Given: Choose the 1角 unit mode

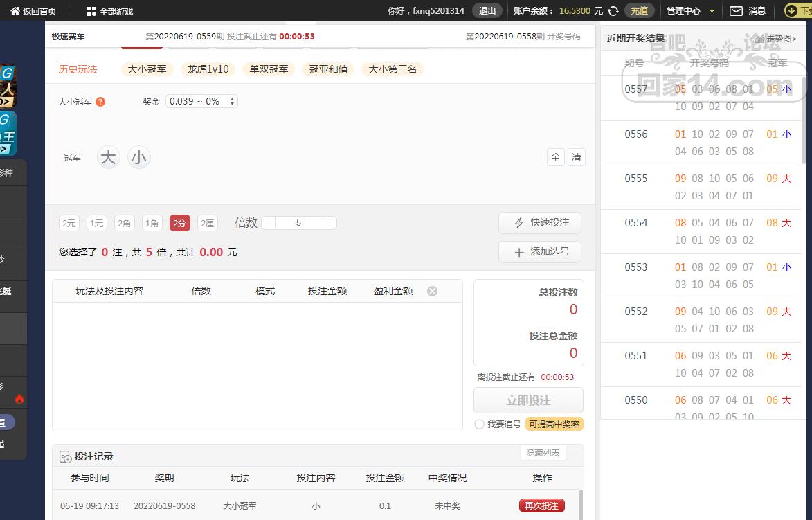Looking at the screenshot, I should tap(152, 223).
